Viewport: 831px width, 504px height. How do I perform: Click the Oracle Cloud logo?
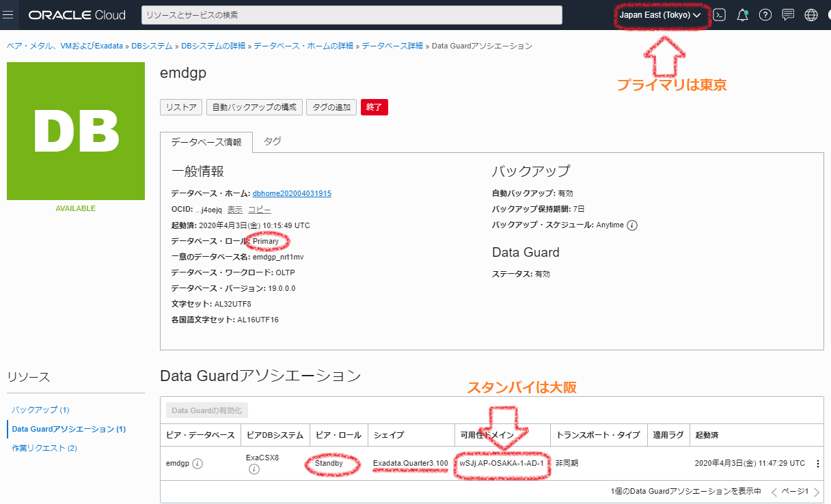coord(77,14)
